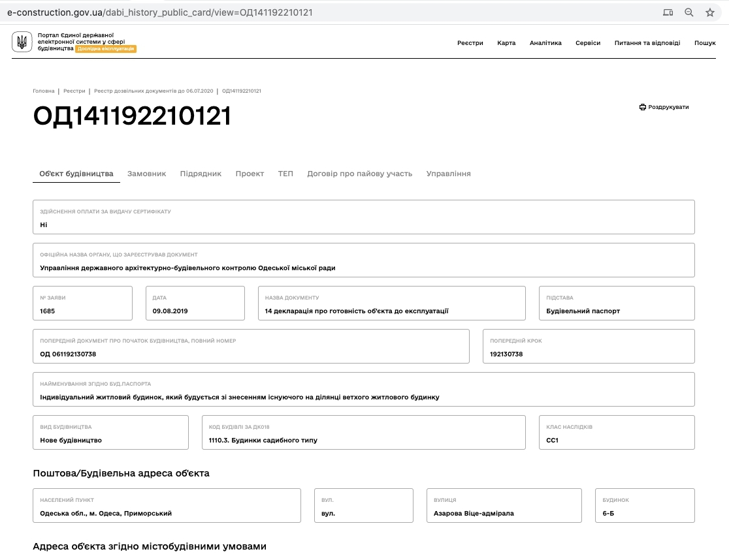Switch to the Підрядник tab

pos(201,174)
